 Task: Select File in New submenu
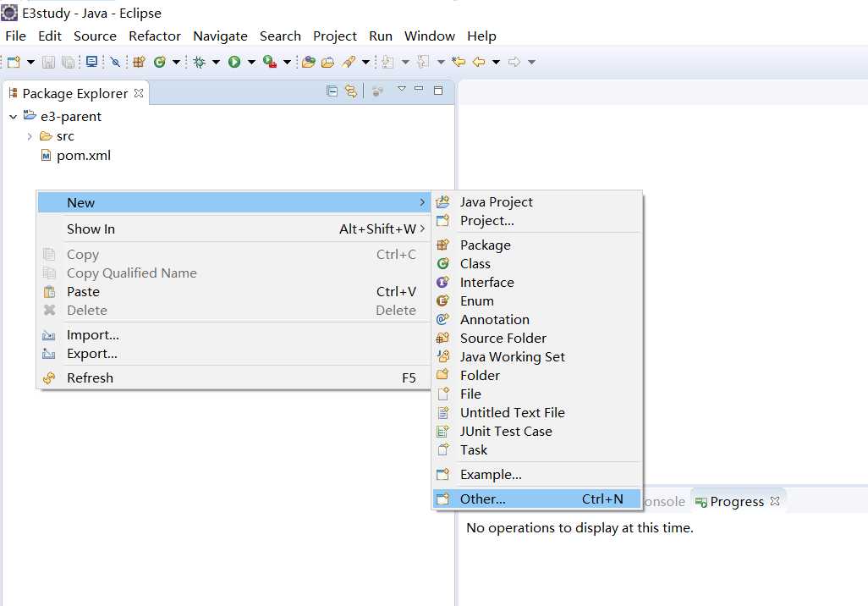537,394
